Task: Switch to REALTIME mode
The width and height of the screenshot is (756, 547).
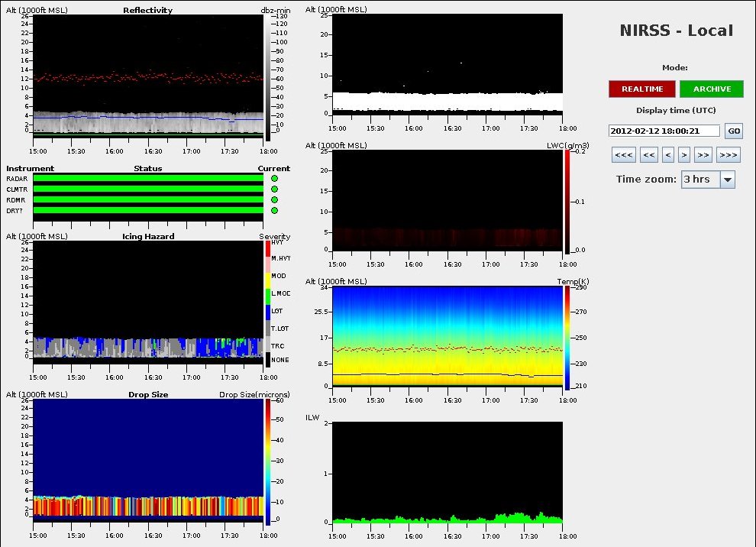Action: point(642,89)
